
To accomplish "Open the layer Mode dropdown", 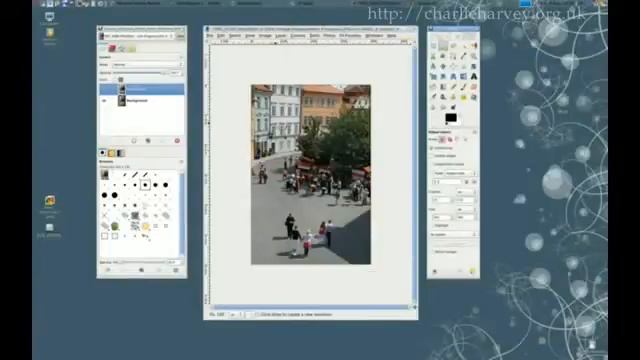I will click(x=147, y=64).
